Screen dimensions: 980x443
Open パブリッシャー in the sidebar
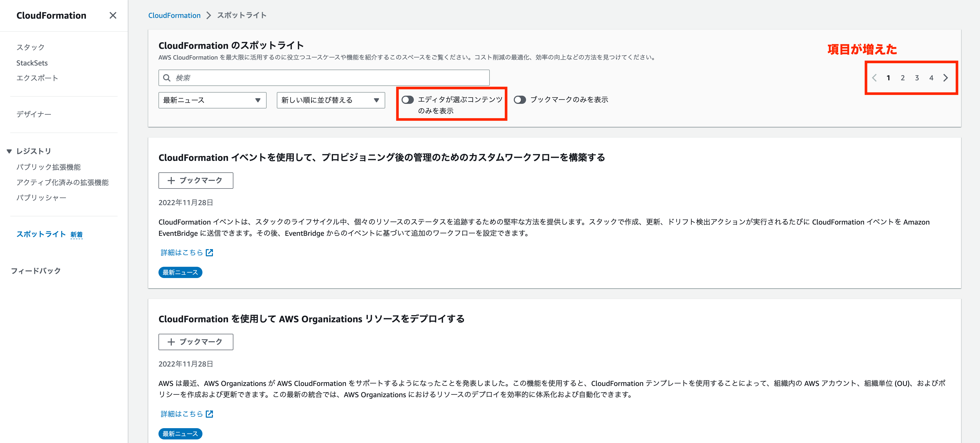41,197
